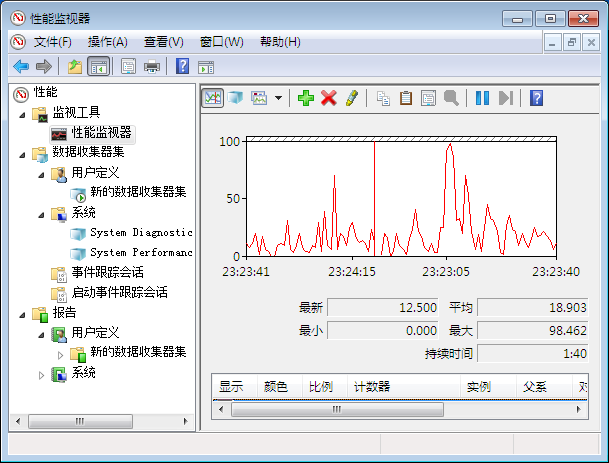609x463 pixels.
Task: Click the view log data cube icon
Action: point(235,97)
